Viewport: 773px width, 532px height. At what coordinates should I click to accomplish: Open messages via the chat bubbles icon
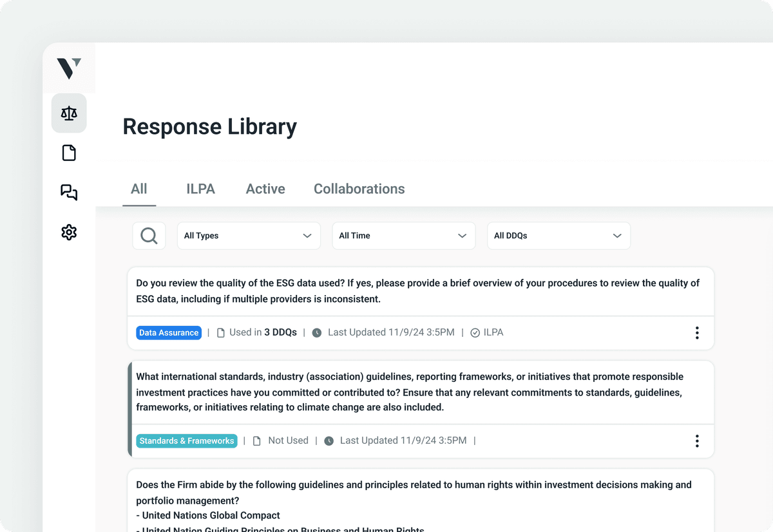(69, 193)
